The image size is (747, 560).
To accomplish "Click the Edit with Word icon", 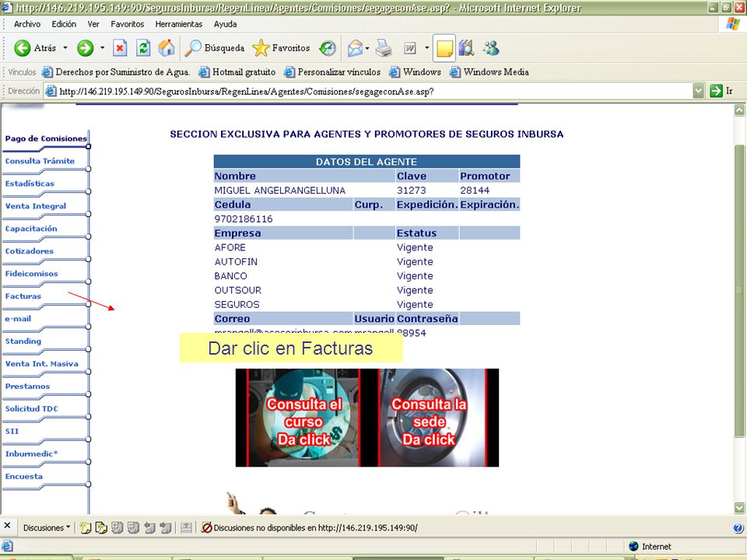I will click(410, 48).
